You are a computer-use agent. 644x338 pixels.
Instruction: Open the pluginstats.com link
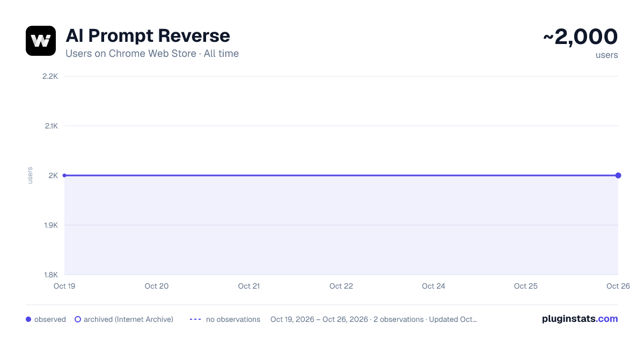[580, 319]
